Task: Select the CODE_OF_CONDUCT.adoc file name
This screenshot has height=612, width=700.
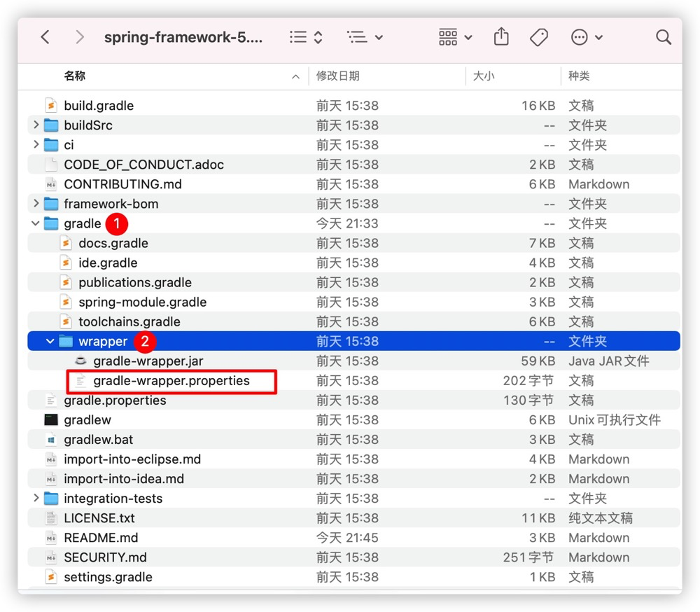Action: (x=143, y=165)
